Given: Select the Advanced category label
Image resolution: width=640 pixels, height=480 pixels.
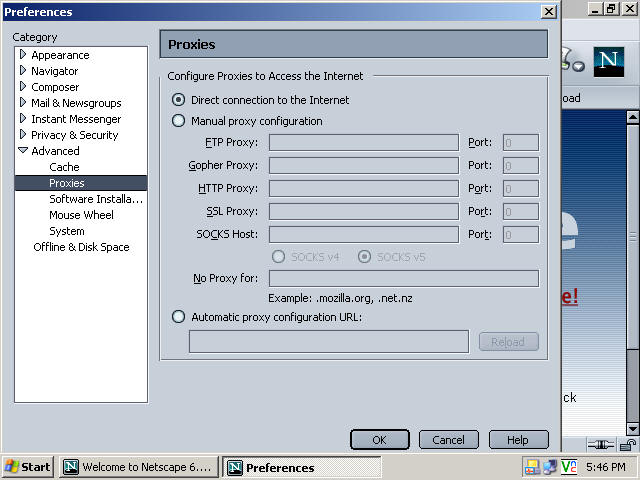Looking at the screenshot, I should (x=55, y=151).
